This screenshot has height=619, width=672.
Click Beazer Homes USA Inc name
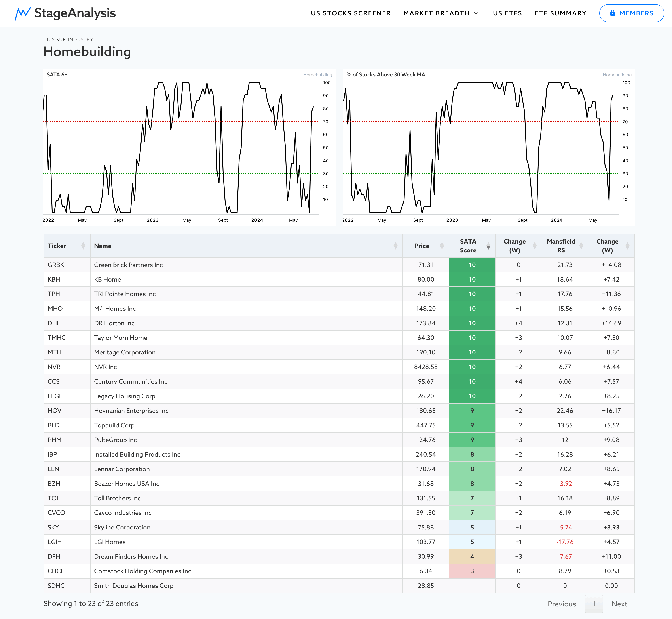(127, 484)
